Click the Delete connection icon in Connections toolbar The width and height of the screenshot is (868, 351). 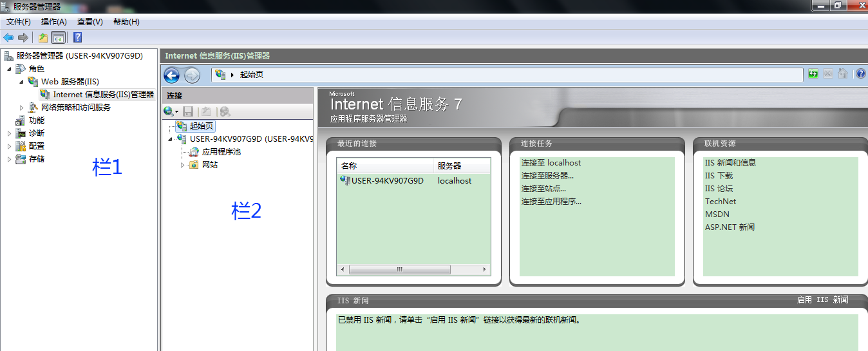224,111
